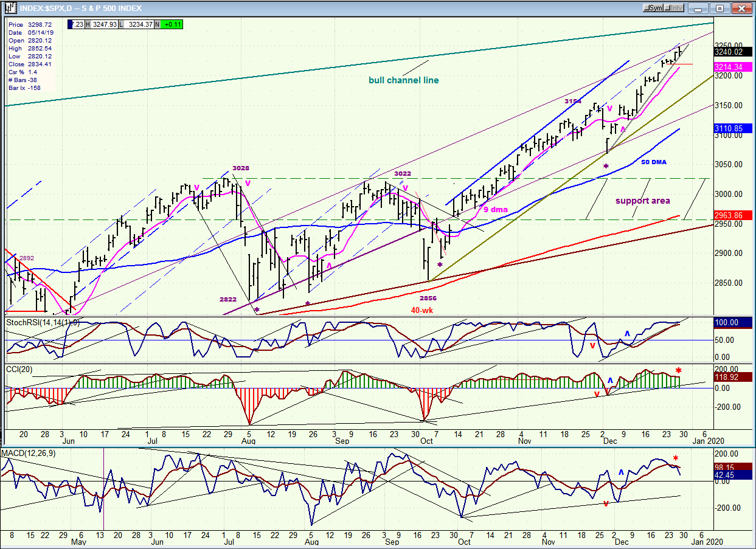Click the green net change +0.11 box
This screenshot has width=756, height=549.
[x=171, y=24]
